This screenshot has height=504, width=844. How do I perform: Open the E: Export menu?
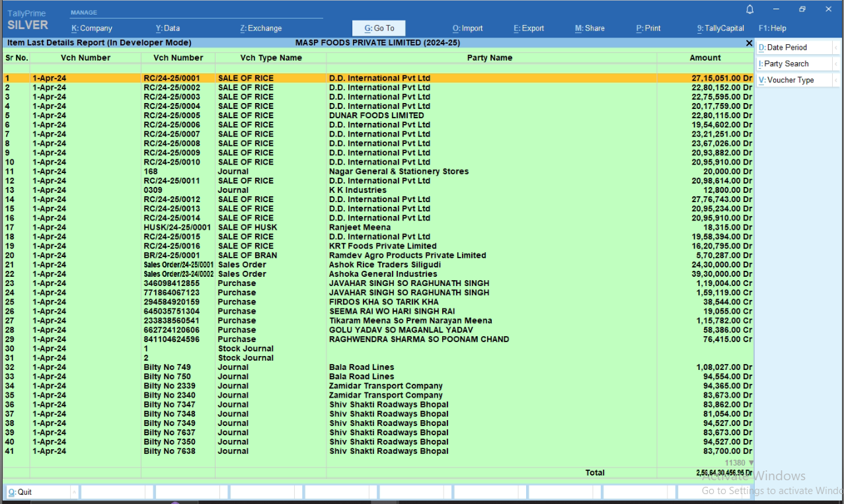[529, 28]
